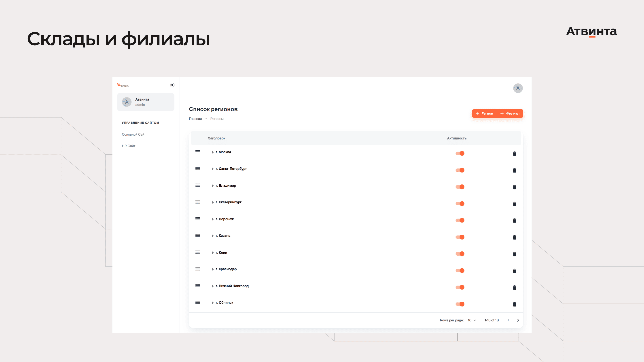The image size is (644, 362).
Task: Expand the г. Екатеринбург region
Action: pyautogui.click(x=213, y=202)
